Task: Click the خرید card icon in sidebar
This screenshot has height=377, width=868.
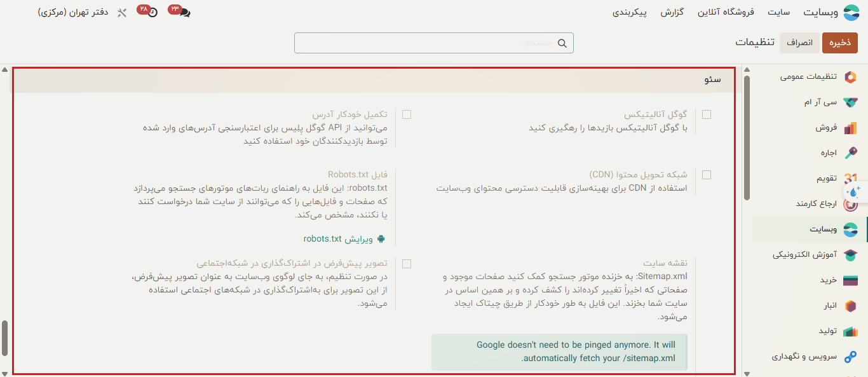Action: coord(850,280)
